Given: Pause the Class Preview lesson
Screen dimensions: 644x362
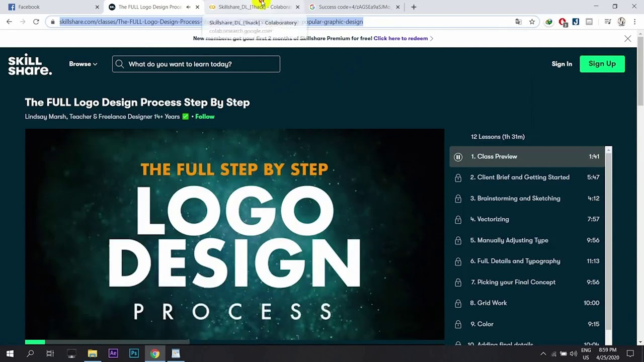Looking at the screenshot, I should pyautogui.click(x=458, y=157).
